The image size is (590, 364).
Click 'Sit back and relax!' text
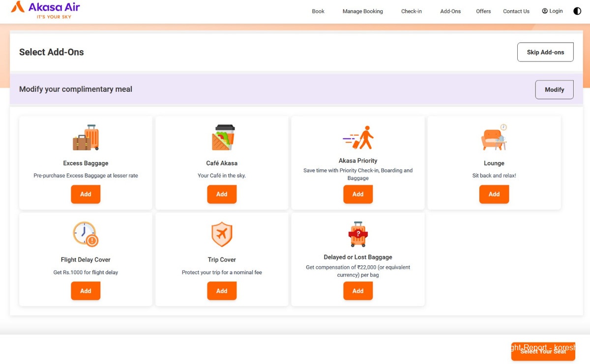point(494,175)
